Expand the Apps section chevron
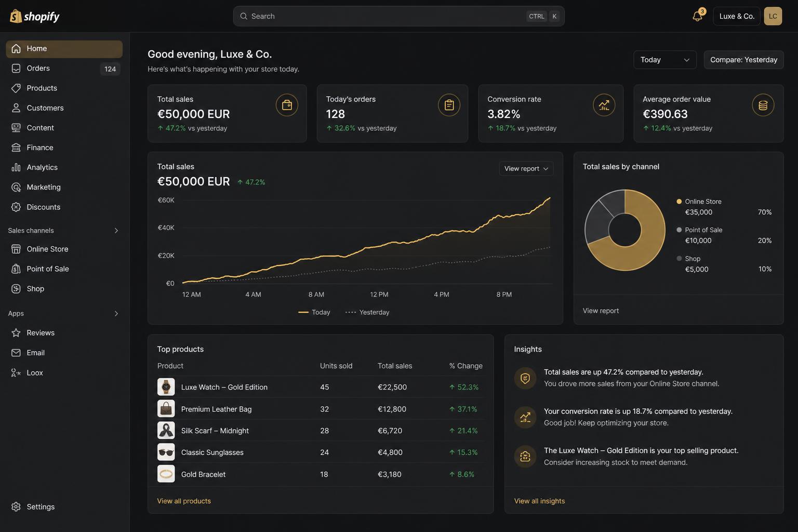The height and width of the screenshot is (532, 798). point(116,314)
